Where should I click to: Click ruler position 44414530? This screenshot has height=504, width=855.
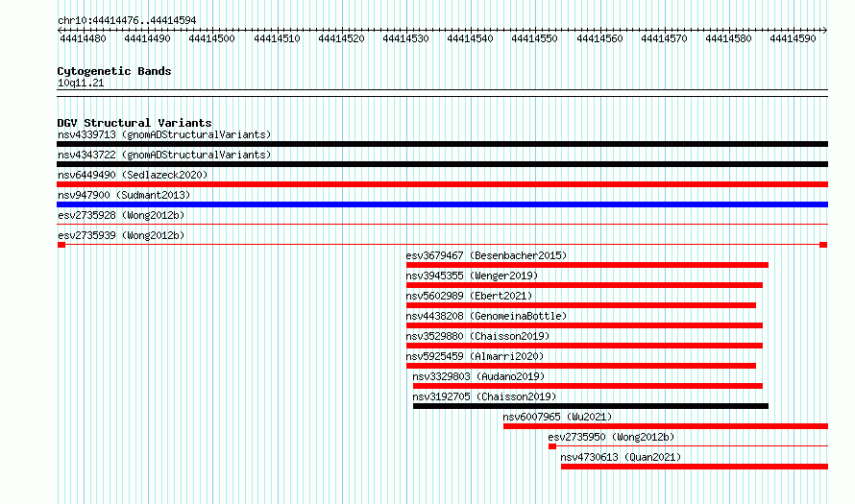click(x=405, y=38)
